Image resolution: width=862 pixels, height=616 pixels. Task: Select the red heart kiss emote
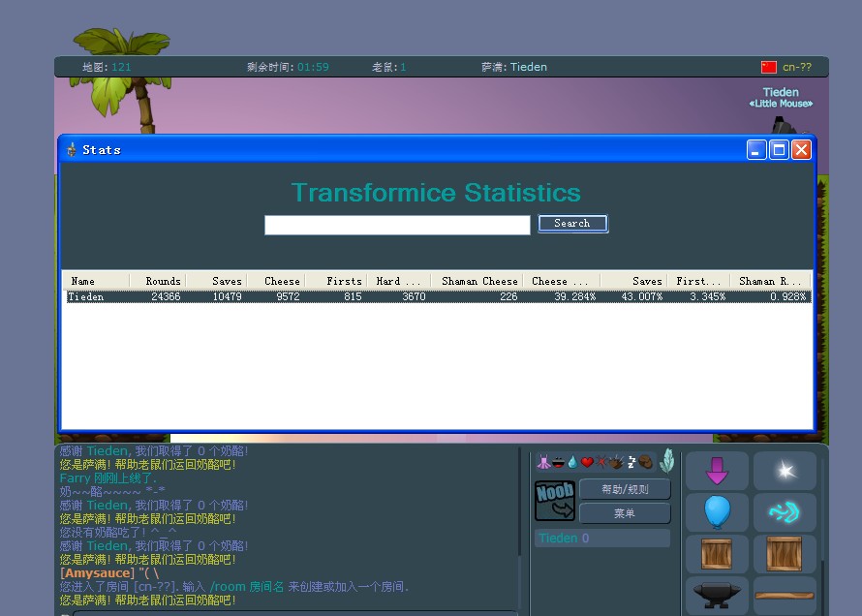point(587,462)
